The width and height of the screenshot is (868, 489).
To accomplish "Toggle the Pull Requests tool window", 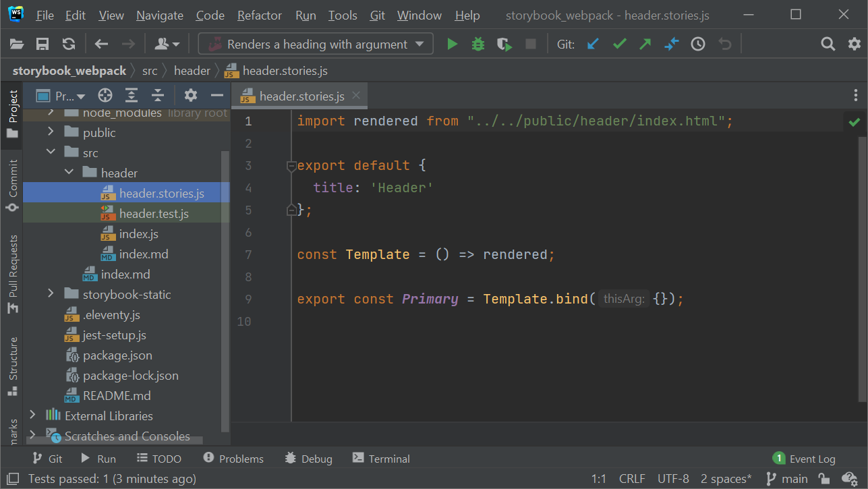I will coord(12,274).
